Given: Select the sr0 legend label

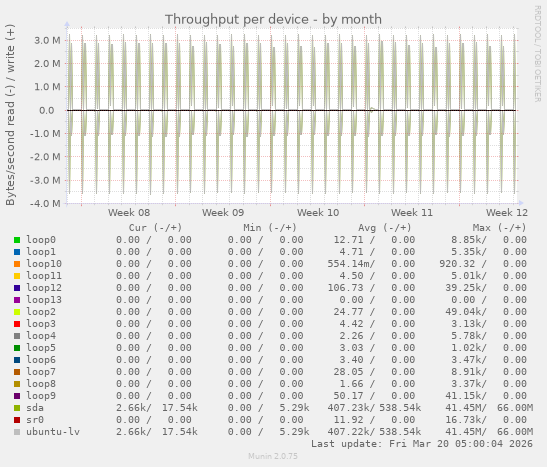Looking at the screenshot, I should click(x=35, y=420).
